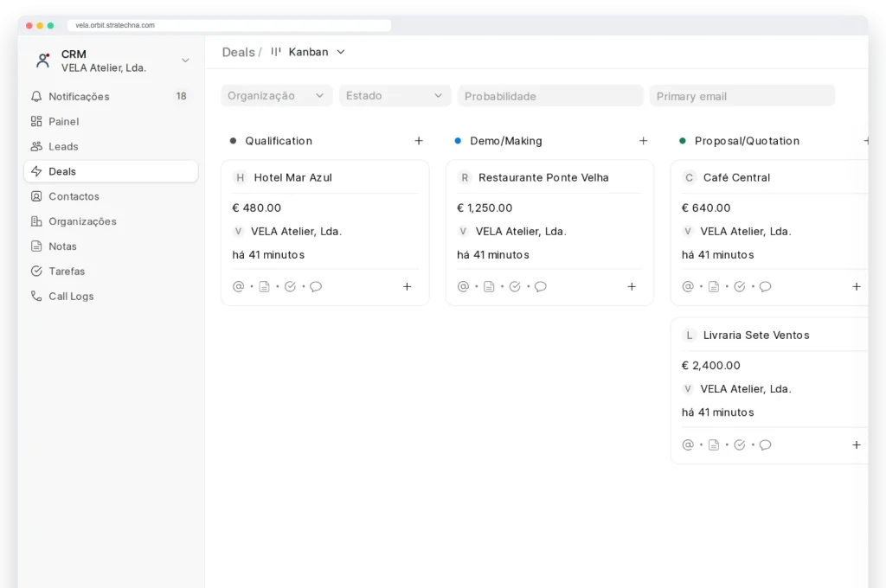Open the Restaurante Ponte Velha deal card
Image resolution: width=886 pixels, height=588 pixels.
[x=549, y=233]
